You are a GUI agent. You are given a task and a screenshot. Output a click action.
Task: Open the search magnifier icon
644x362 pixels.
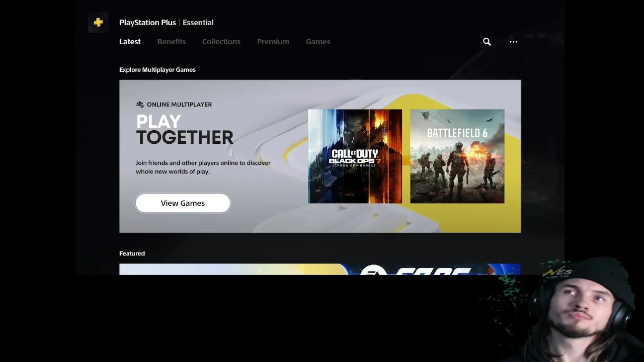(x=487, y=42)
